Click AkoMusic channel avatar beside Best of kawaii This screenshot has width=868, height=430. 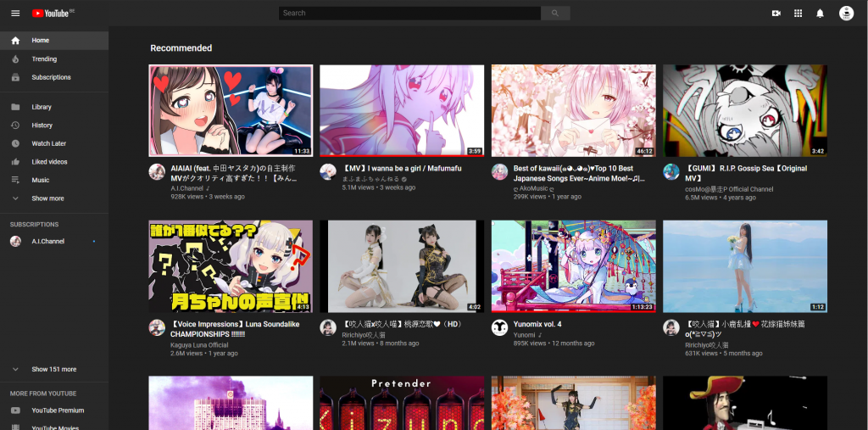coord(500,172)
